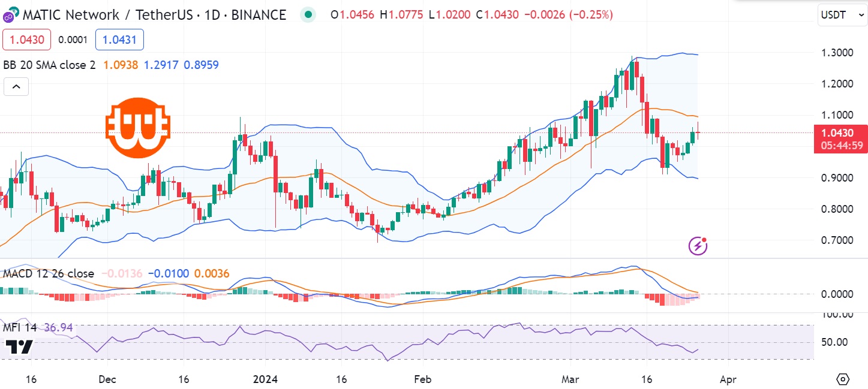The height and width of the screenshot is (389, 868).
Task: Click the Bollinger basis value 1.0938
Action: point(120,65)
